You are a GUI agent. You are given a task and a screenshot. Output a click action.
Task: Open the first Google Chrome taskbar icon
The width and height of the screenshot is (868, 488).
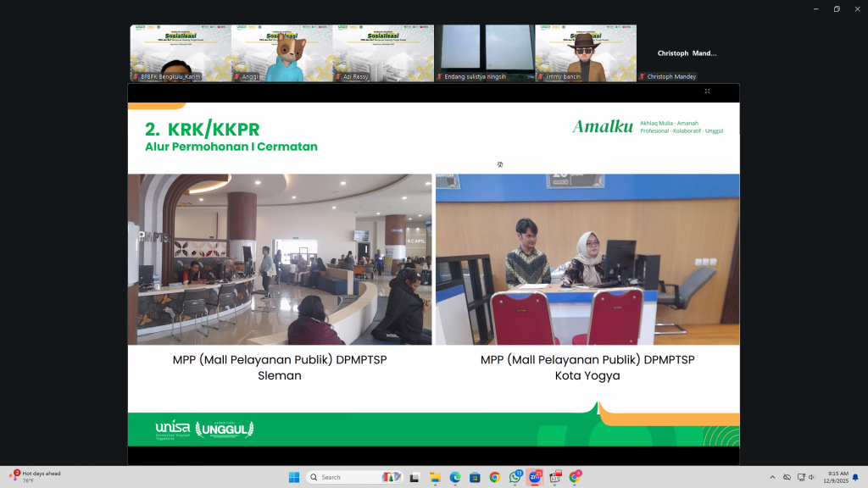click(495, 477)
